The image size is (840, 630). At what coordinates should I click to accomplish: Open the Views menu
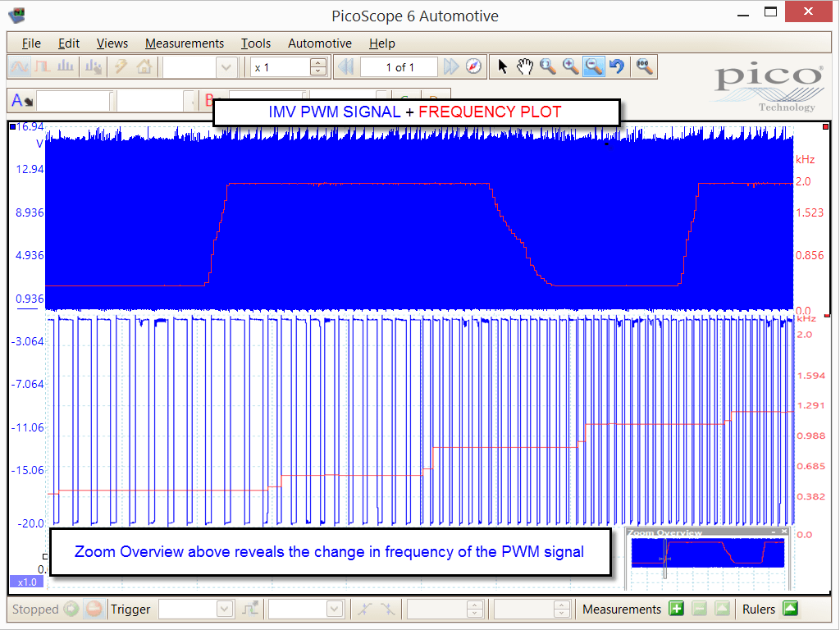coord(112,43)
